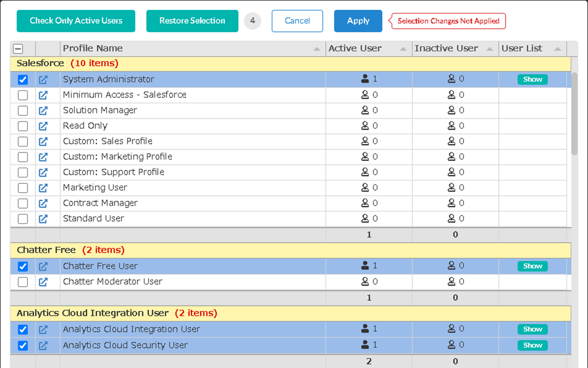
Task: Open Marketing User profile link icon
Action: point(43,188)
